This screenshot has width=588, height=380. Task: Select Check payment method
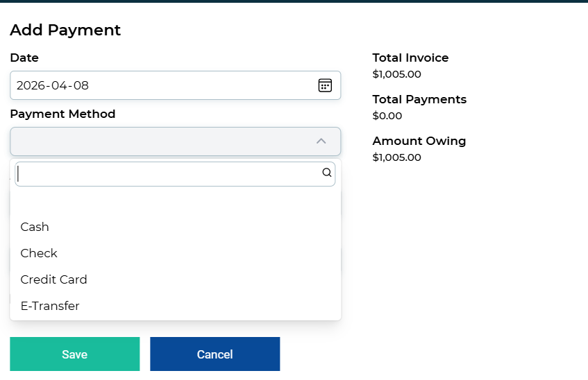39,253
